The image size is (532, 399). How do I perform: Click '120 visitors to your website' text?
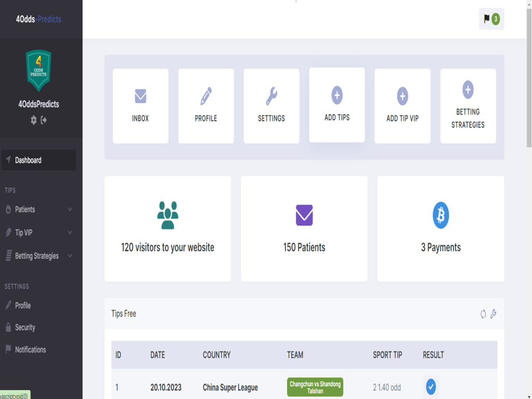tap(168, 247)
